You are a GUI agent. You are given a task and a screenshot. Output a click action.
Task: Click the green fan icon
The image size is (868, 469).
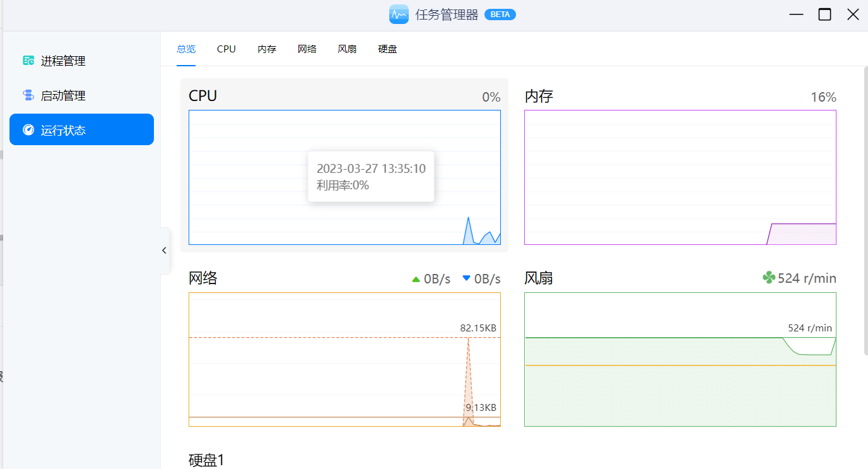click(768, 278)
